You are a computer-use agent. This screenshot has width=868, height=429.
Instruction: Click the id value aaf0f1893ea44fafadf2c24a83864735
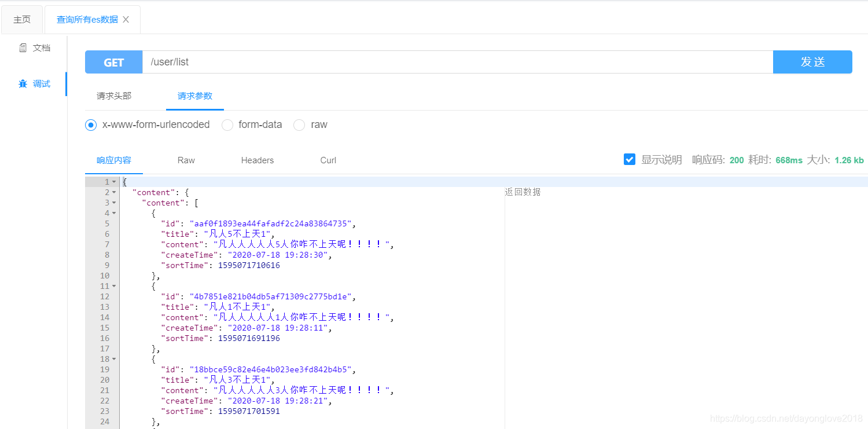272,223
